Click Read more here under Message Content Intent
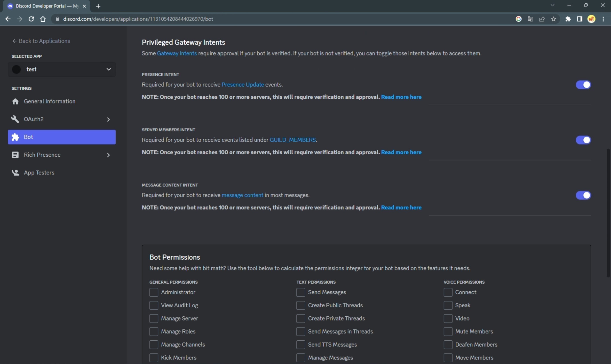 tap(401, 207)
